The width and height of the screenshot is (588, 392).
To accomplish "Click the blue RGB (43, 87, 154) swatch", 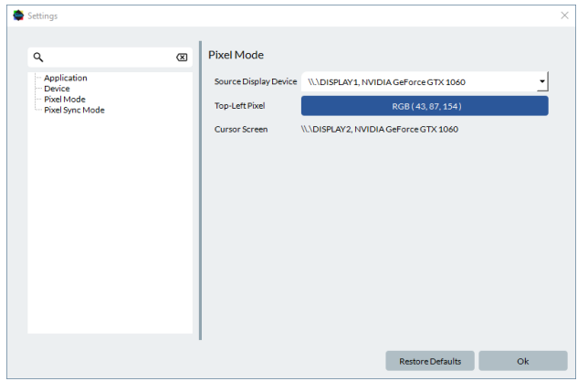I will pyautogui.click(x=425, y=106).
